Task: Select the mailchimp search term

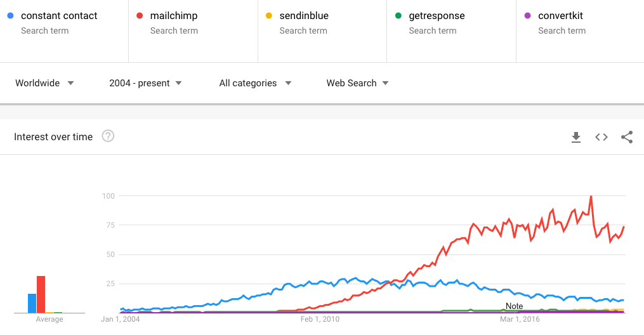Action: pyautogui.click(x=174, y=15)
